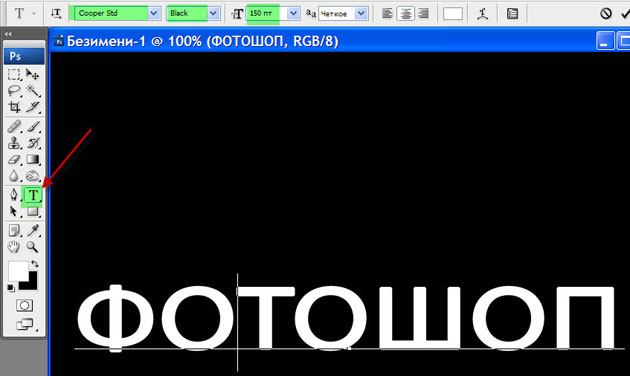Collapse the toolbox with double arrows
Image resolution: width=630 pixels, height=376 pixels.
(x=8, y=34)
